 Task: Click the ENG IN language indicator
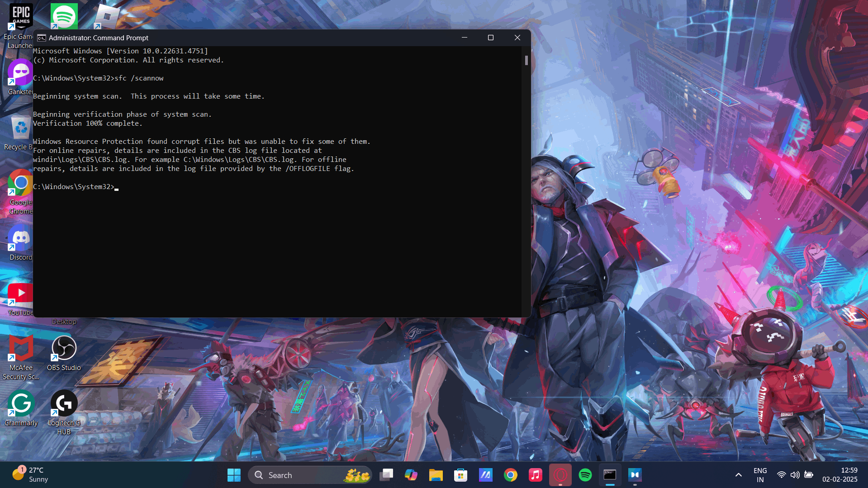pos(760,475)
